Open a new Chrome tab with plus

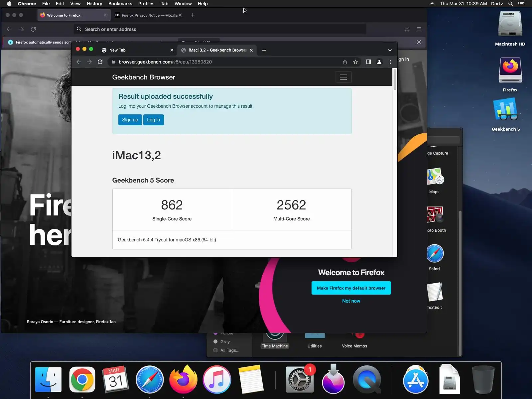[x=264, y=50]
